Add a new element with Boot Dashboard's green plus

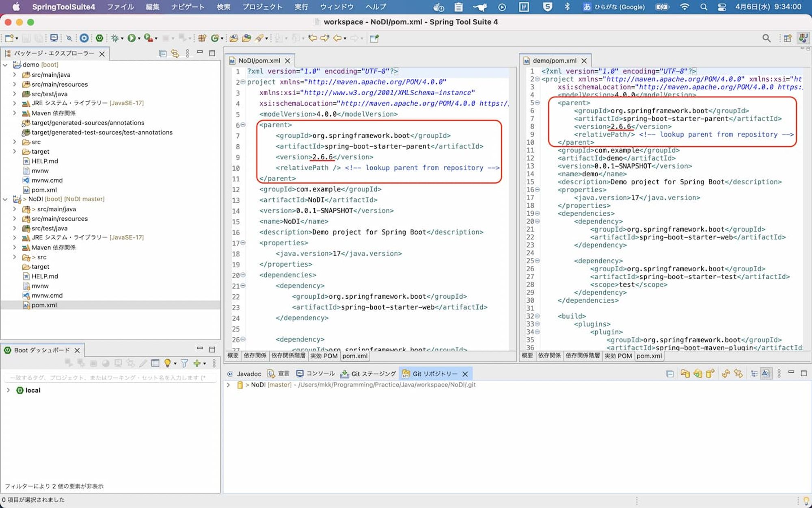coord(198,363)
